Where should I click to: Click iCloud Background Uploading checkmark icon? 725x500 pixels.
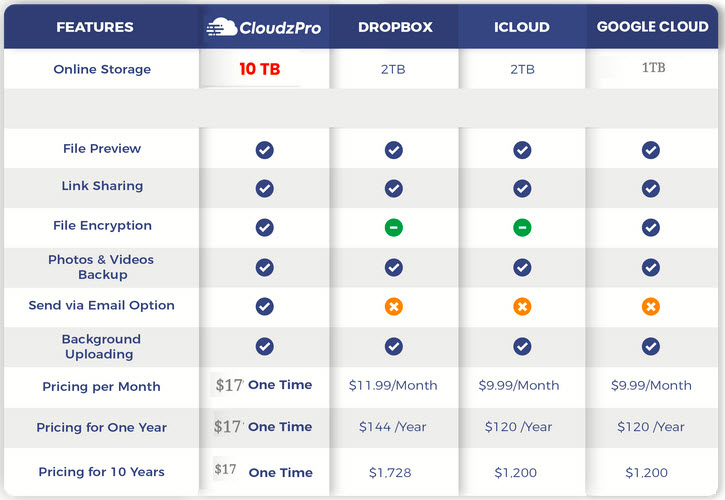coord(522,346)
